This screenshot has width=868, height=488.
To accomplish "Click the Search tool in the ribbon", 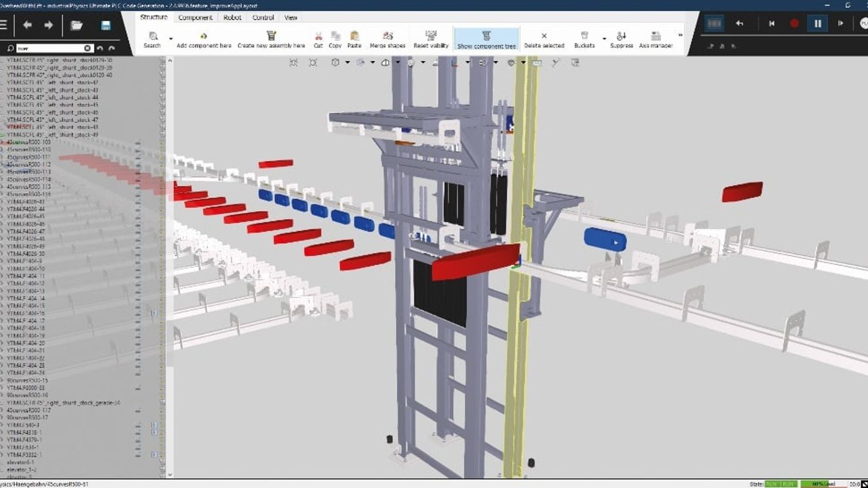I will point(153,39).
